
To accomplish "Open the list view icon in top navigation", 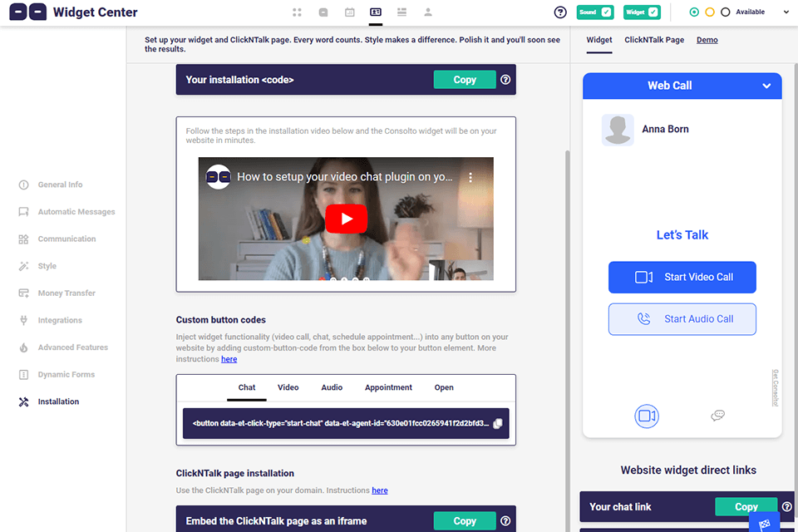I will click(x=402, y=12).
